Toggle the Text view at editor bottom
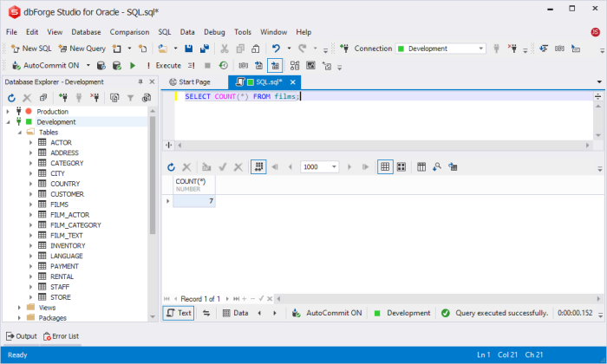The height and width of the screenshot is (364, 607). [x=179, y=313]
